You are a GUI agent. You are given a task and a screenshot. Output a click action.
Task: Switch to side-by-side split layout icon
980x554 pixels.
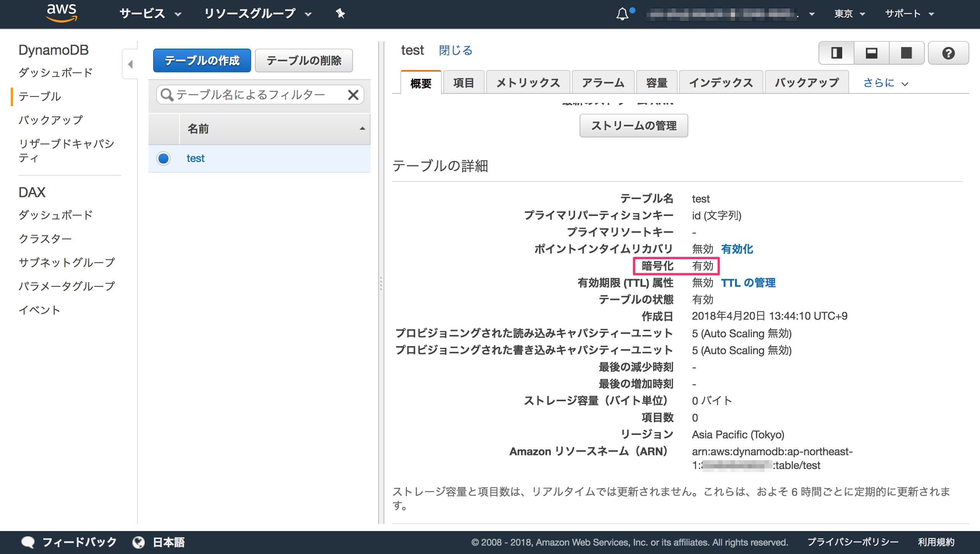[837, 53]
